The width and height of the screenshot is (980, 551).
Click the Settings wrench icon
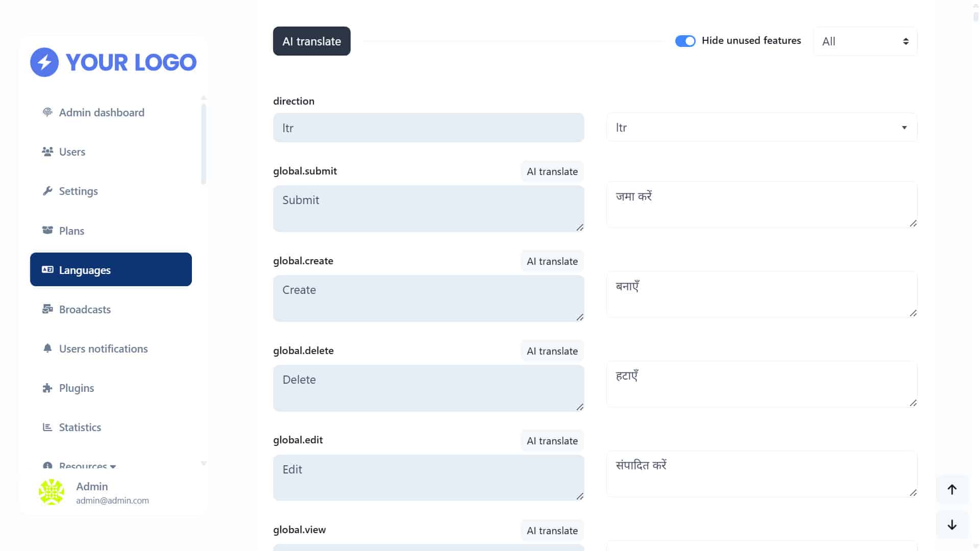click(47, 191)
